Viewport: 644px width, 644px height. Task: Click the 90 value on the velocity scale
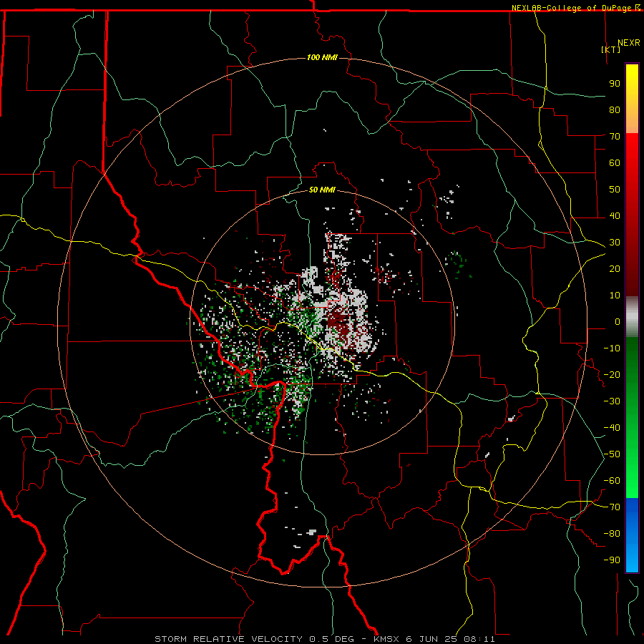click(x=615, y=84)
